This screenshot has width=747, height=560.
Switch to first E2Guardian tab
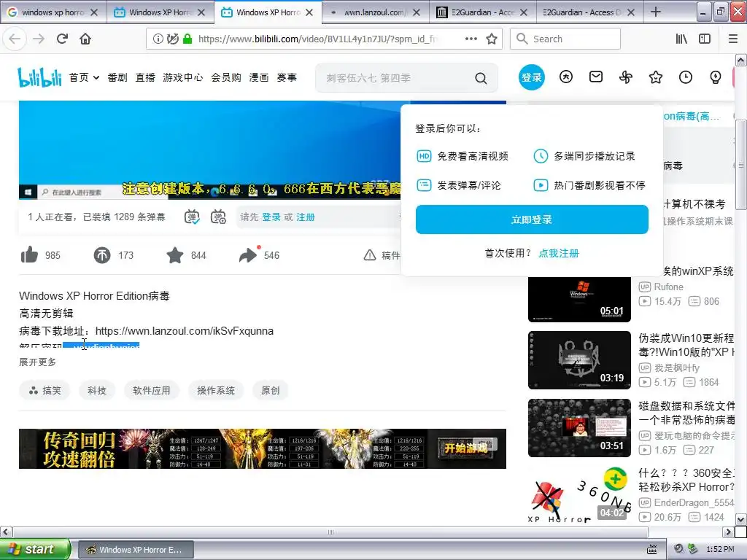pos(482,12)
